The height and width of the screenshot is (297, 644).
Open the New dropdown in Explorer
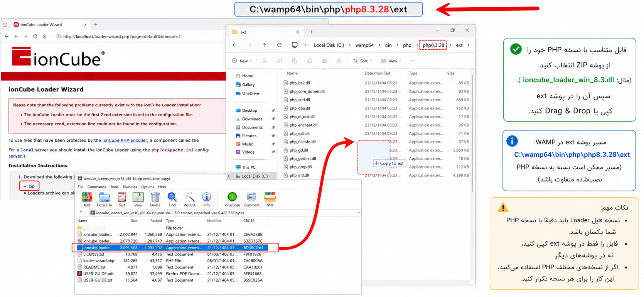pos(242,61)
